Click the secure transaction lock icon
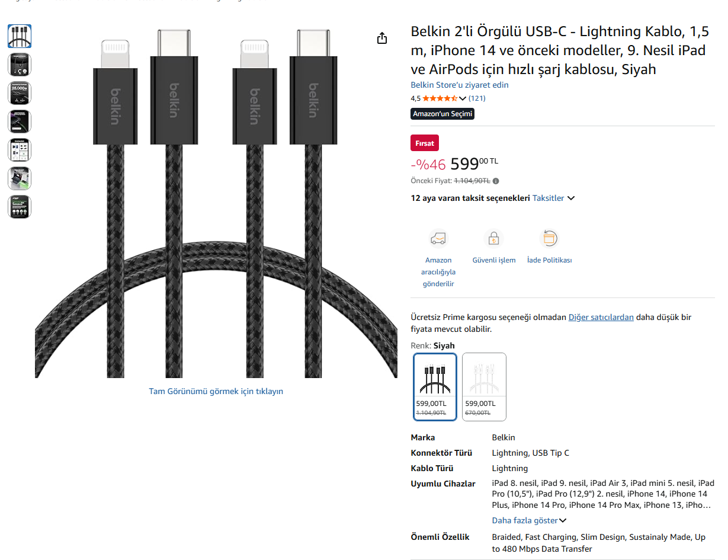Image resolution: width=728 pixels, height=560 pixels. coord(493,239)
